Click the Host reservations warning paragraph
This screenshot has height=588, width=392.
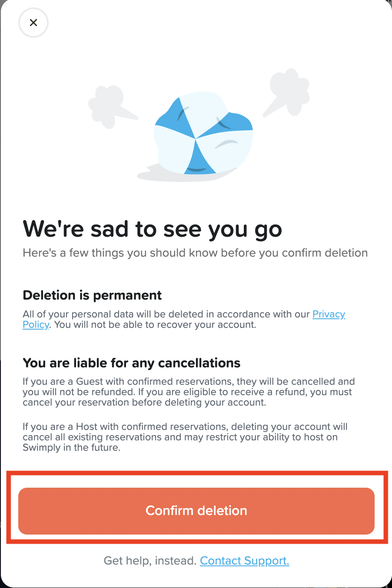tap(185, 437)
